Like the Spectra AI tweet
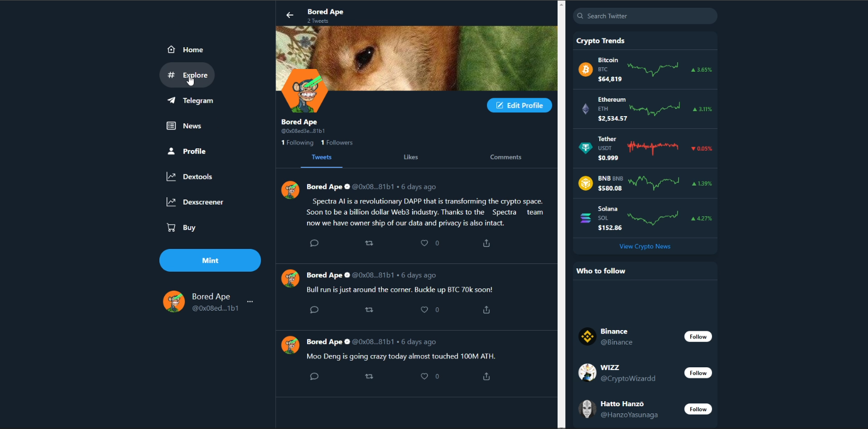Screen dimensions: 868x429 click(424, 243)
